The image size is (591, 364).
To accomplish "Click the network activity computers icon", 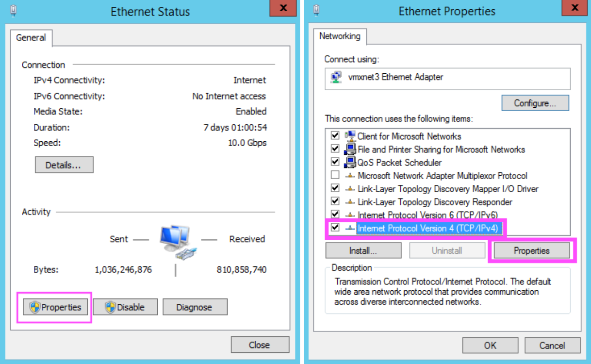I will [x=176, y=241].
